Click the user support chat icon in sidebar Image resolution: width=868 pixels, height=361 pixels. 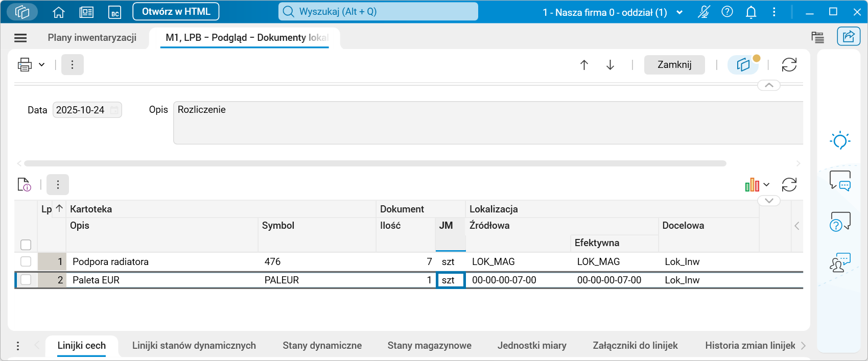click(840, 262)
